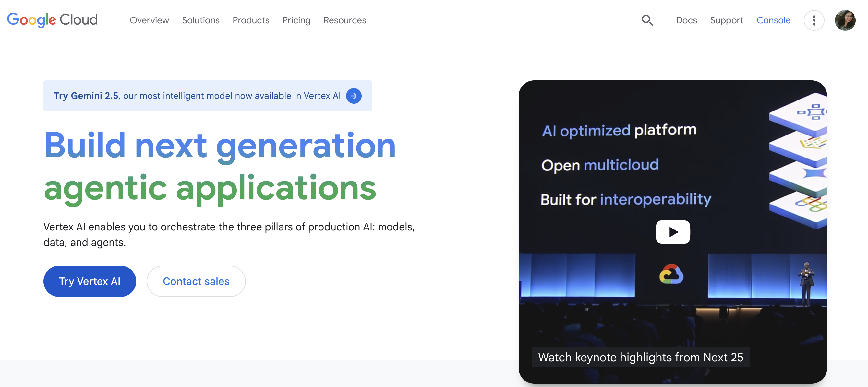Screen dimensions: 868x387
Task: Click the blue arrow in Gemini banner
Action: (x=354, y=96)
